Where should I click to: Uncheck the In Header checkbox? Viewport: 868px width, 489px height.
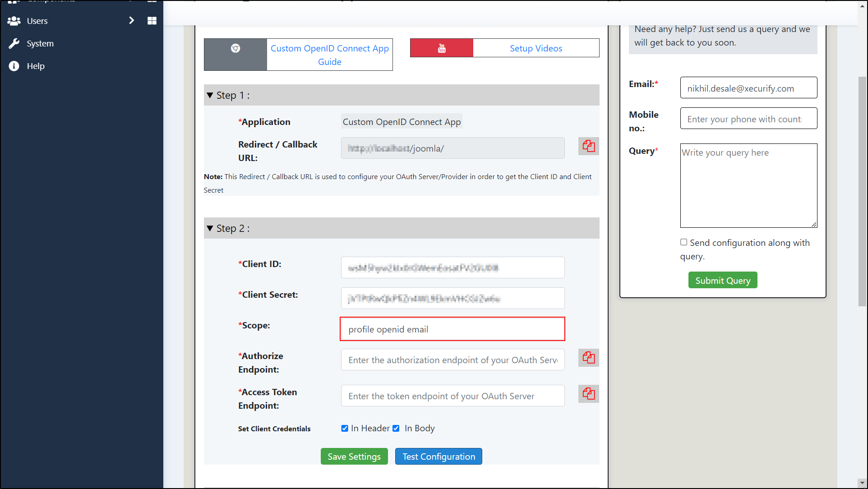click(x=345, y=429)
